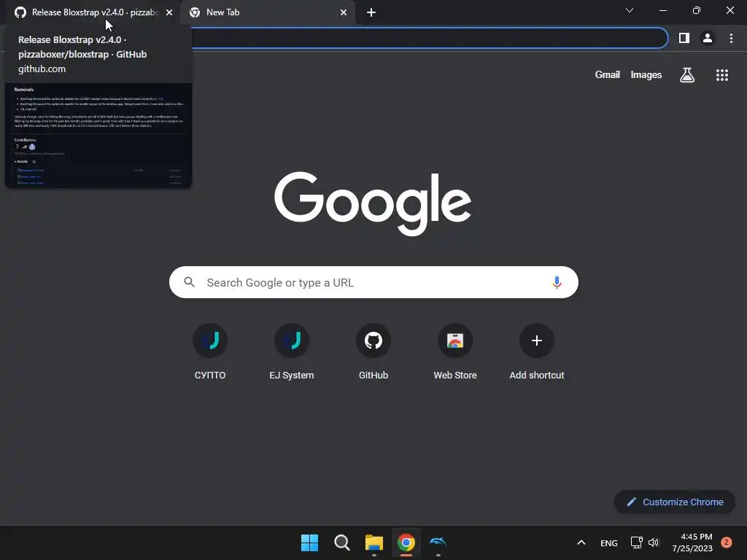Open the network status icon
This screenshot has height=560, width=747.
636,542
